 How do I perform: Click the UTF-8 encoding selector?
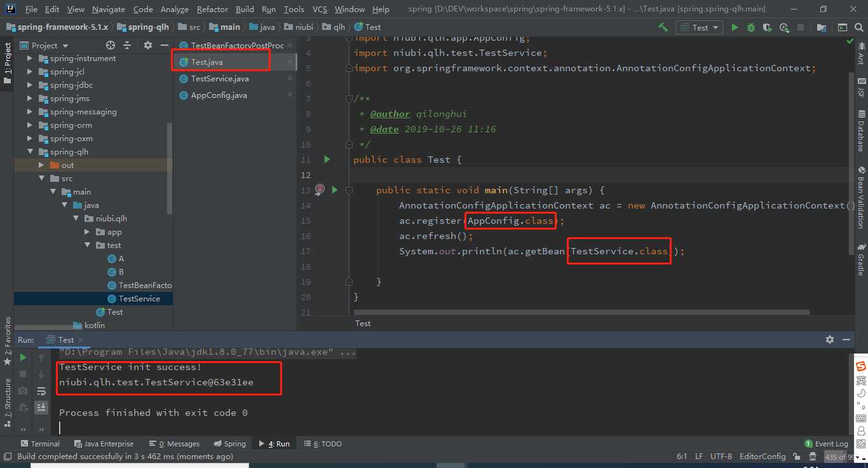point(721,457)
